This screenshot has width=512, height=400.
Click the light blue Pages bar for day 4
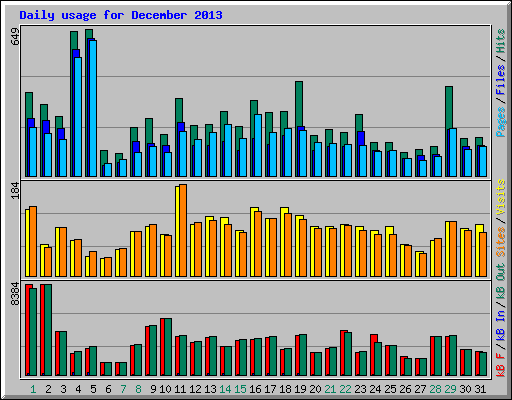coord(78,117)
